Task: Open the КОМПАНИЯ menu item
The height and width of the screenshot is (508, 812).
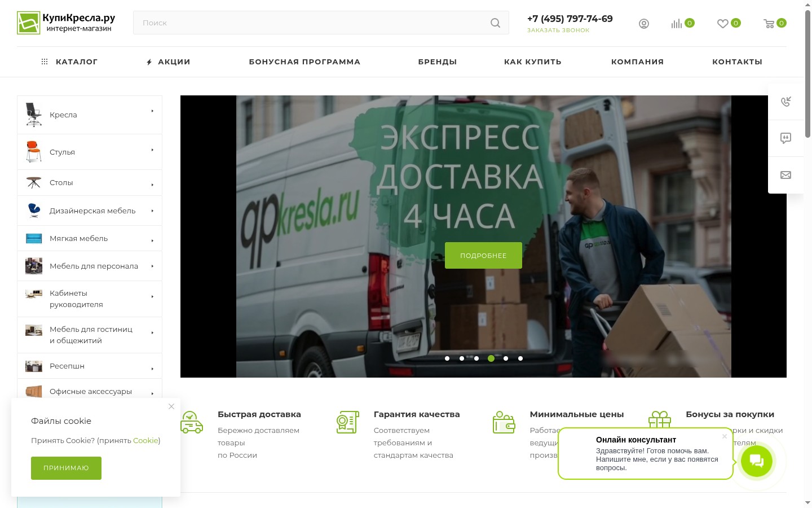Action: pyautogui.click(x=638, y=62)
